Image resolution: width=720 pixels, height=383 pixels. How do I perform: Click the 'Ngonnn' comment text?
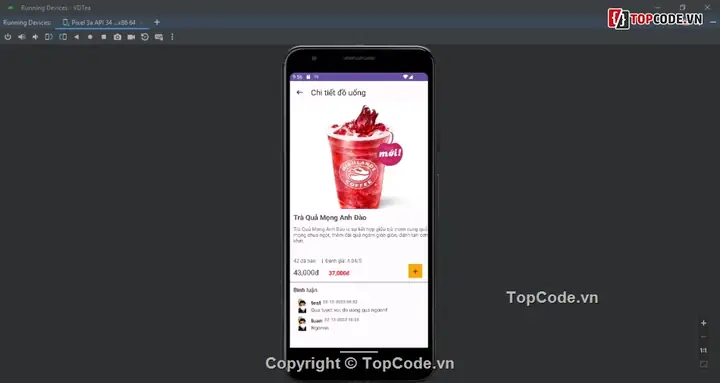(x=320, y=328)
